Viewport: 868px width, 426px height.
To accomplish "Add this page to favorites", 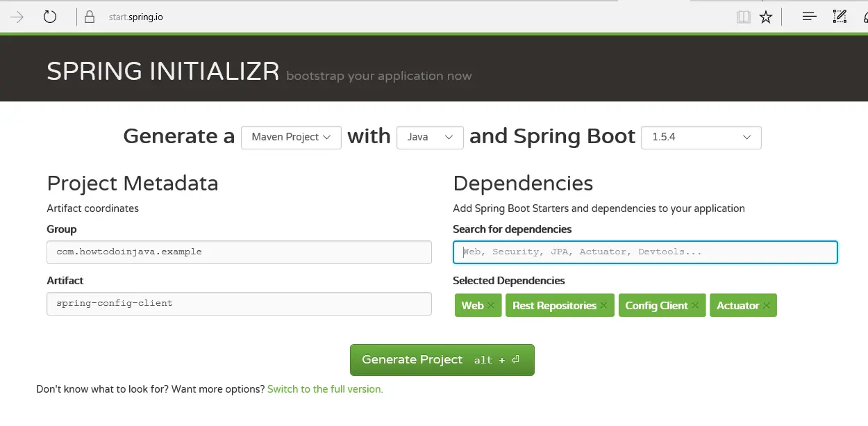I will point(766,16).
